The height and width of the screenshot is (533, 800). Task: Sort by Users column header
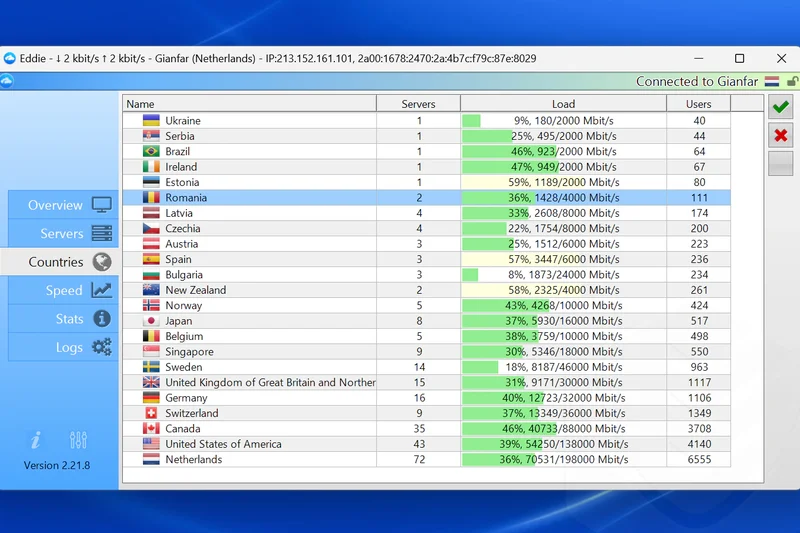(x=698, y=104)
